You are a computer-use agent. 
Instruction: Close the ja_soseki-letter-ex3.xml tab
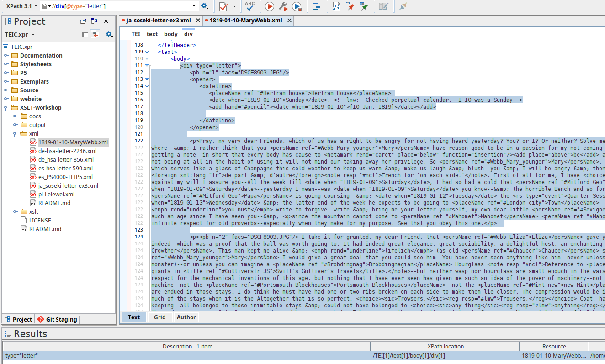pos(198,21)
